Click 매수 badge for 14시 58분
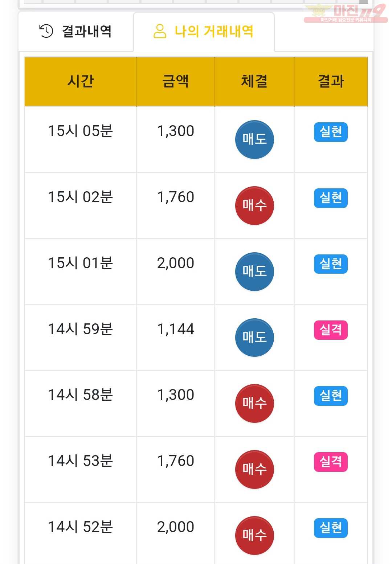The image size is (392, 564). coord(254,404)
